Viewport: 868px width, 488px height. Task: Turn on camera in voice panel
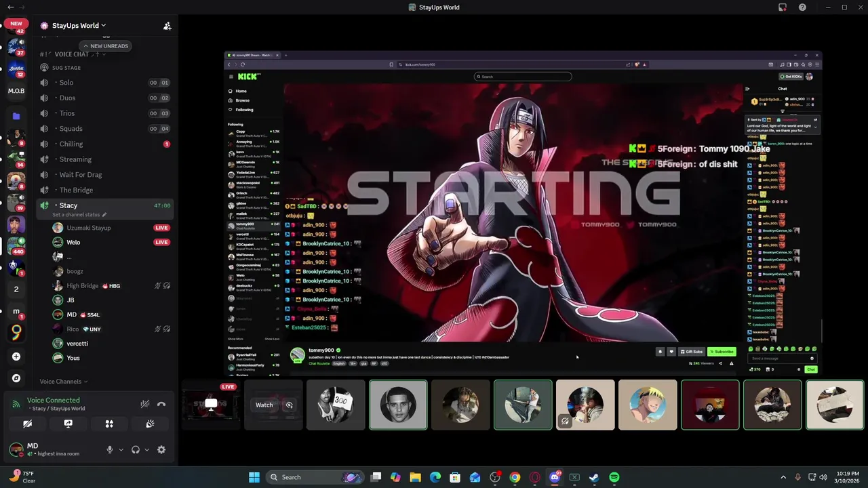[x=27, y=424]
